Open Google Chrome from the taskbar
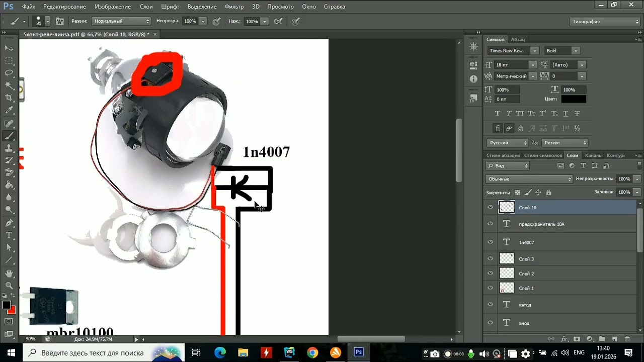This screenshot has height=362, width=644. 312,352
